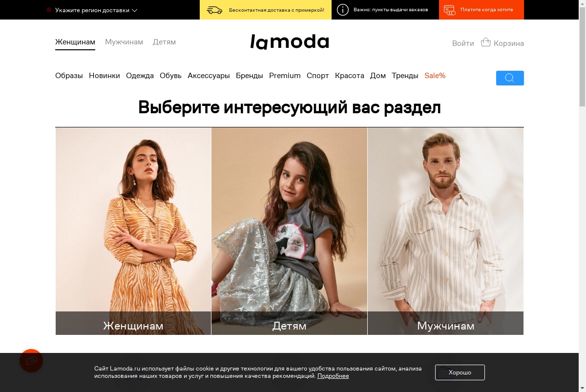Select the Детям tab
586x392 pixels.
click(164, 42)
